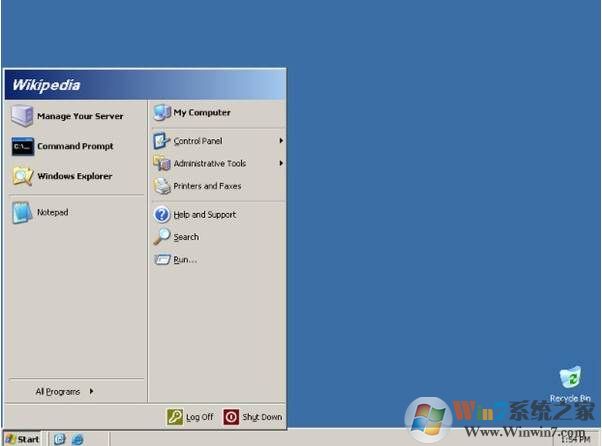Image resolution: width=602 pixels, height=446 pixels.
Task: Open Recycle Bin on the desktop
Action: [570, 382]
